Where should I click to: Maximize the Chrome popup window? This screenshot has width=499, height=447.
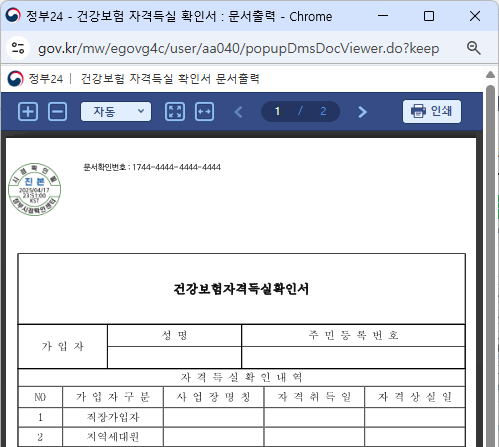point(429,16)
